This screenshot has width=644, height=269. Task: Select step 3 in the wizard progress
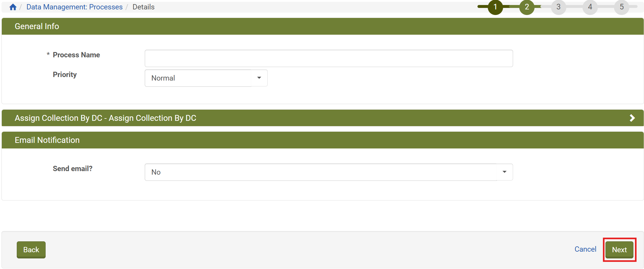(x=558, y=7)
